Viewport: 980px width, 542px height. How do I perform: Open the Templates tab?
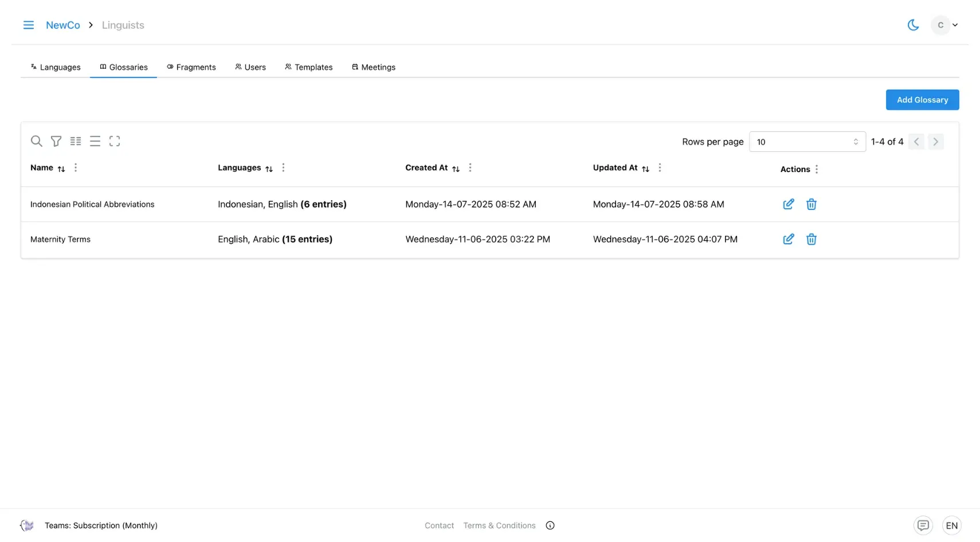pyautogui.click(x=309, y=67)
